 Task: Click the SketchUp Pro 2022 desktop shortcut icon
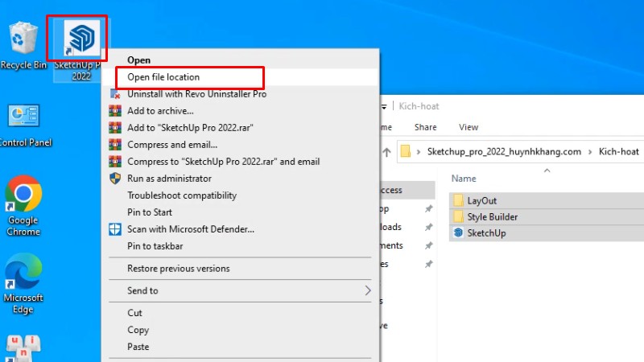point(80,38)
